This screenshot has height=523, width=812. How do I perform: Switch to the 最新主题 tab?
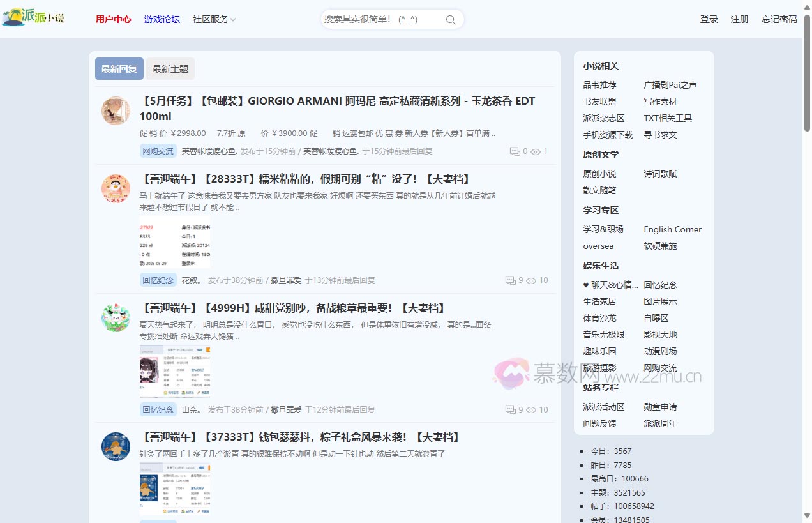point(170,68)
